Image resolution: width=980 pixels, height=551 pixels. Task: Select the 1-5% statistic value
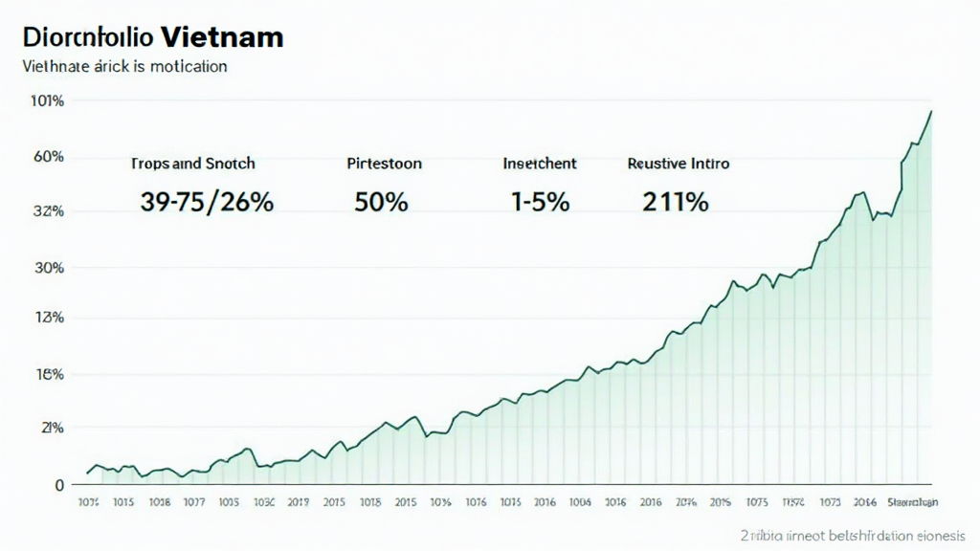click(x=540, y=203)
